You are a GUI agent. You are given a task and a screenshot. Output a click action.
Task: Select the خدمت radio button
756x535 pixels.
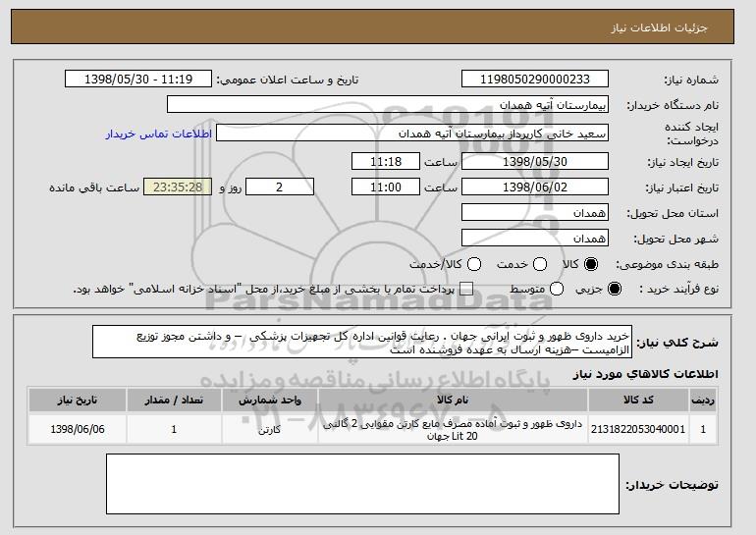click(x=540, y=264)
